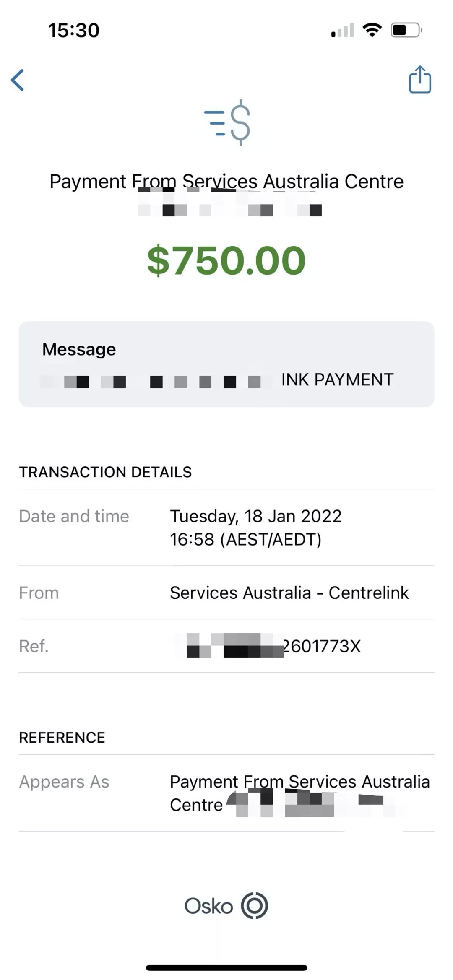Screen dimensions: 453x980
Task: Tap the back chevron arrow
Action: [18, 80]
